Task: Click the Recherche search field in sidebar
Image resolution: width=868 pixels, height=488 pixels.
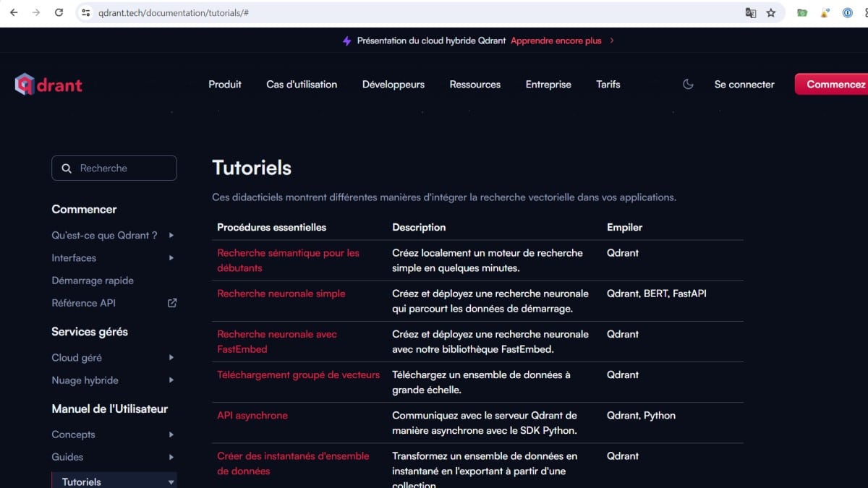Action: point(114,168)
